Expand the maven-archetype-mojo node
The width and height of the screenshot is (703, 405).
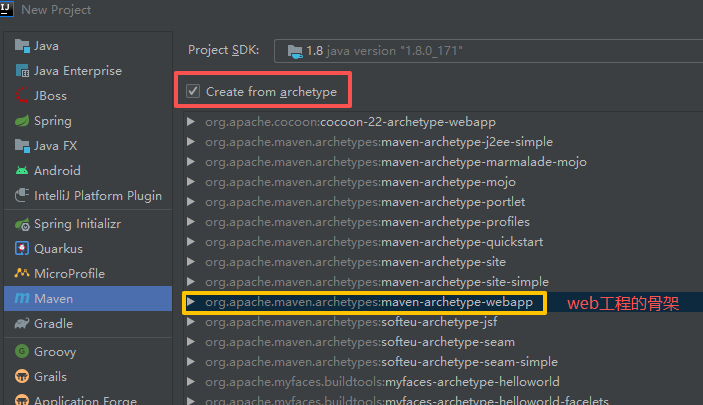coord(191,182)
